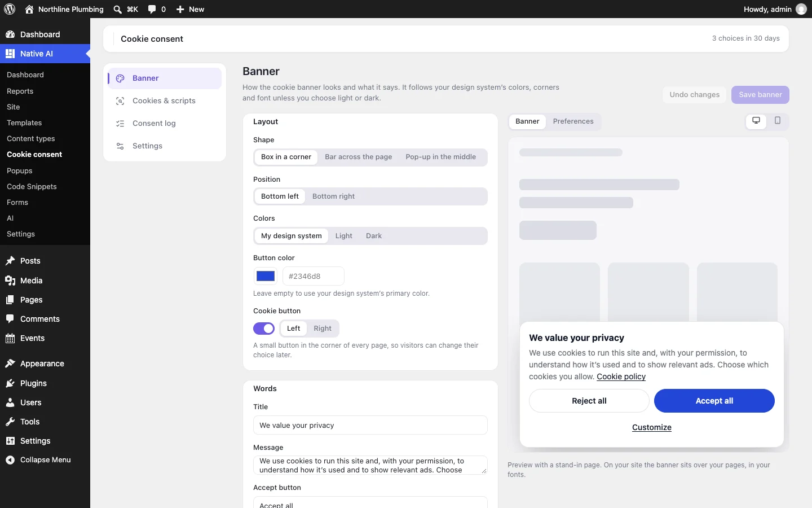Click the Posts pin icon in sidebar

coord(10,261)
